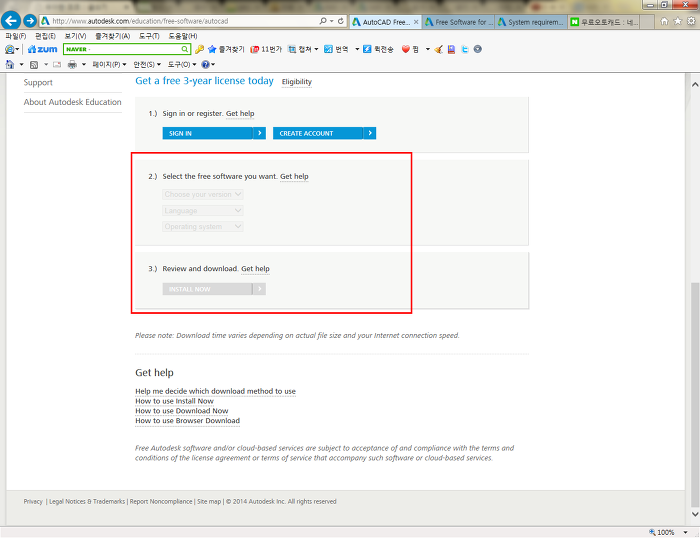Click 'Get help' next to Review and download

click(255, 269)
